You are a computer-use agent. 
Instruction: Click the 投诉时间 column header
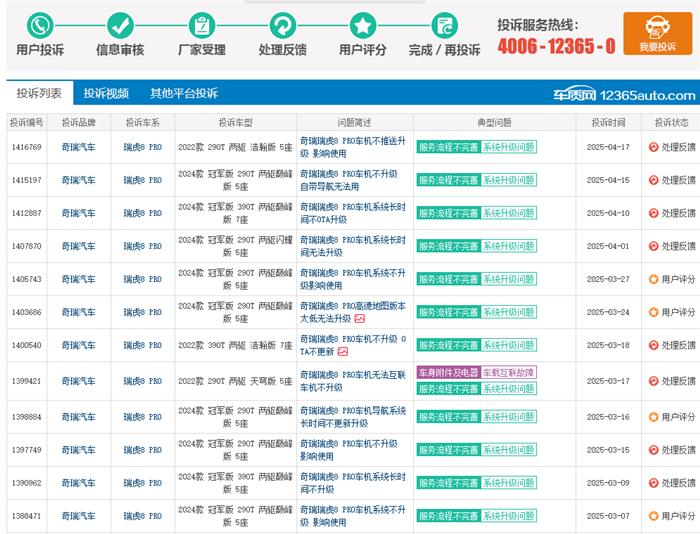click(608, 122)
